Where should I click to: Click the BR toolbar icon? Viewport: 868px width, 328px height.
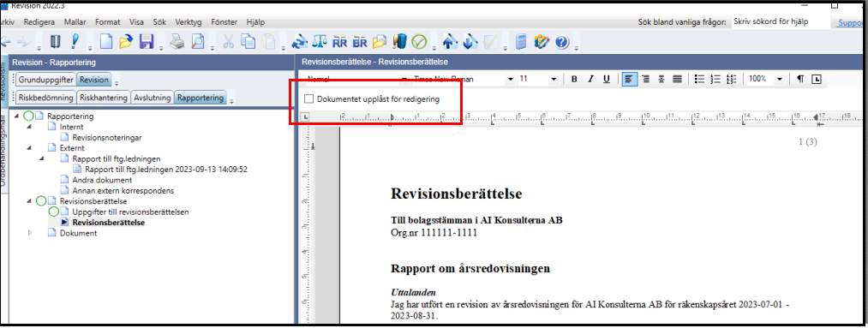[360, 41]
